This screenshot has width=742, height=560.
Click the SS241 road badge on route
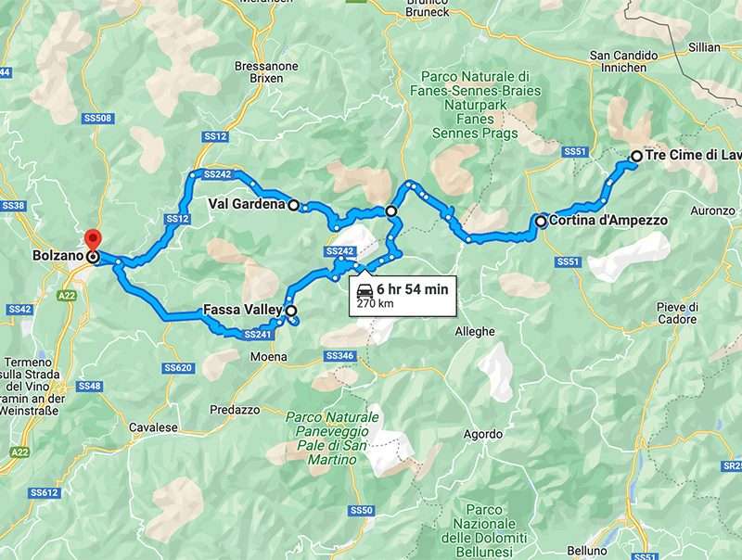(x=258, y=335)
